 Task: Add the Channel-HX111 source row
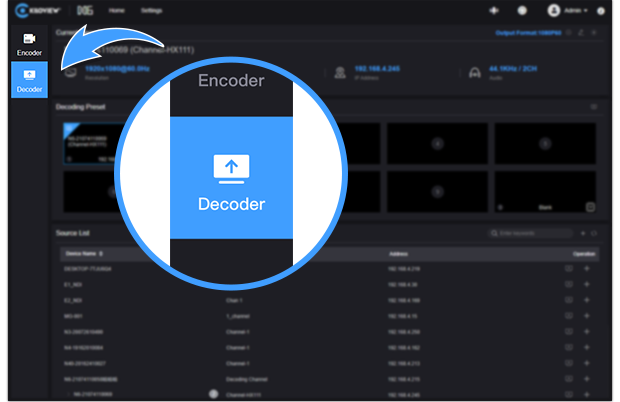click(x=587, y=394)
